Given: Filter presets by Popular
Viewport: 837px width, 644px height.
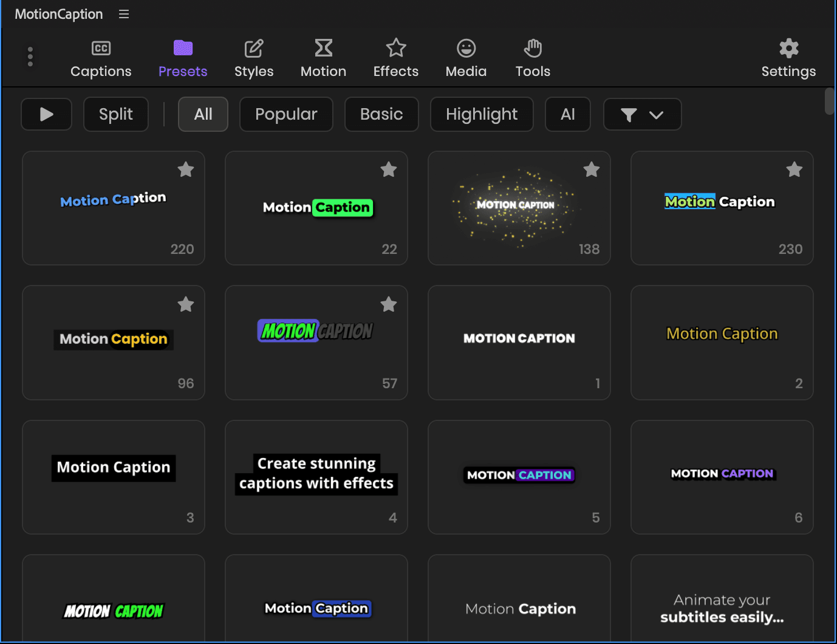Looking at the screenshot, I should 286,114.
